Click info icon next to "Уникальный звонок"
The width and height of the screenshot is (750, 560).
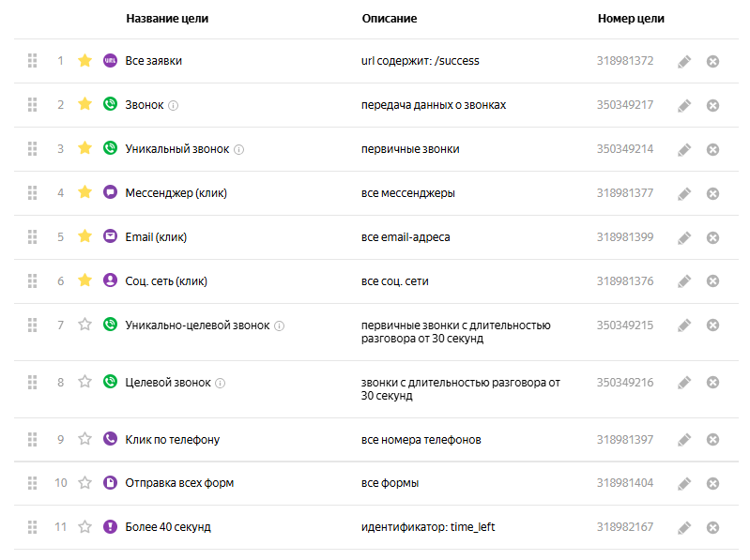coord(238,149)
